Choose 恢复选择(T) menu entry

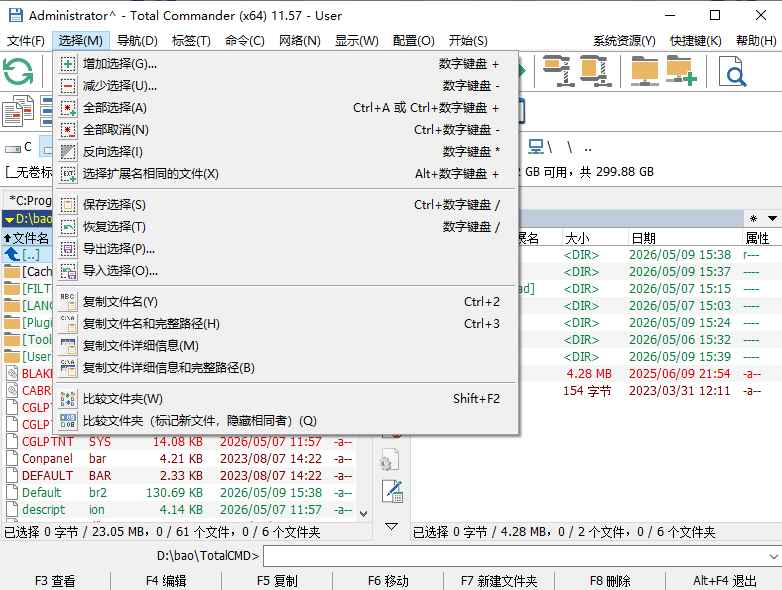[x=286, y=226]
